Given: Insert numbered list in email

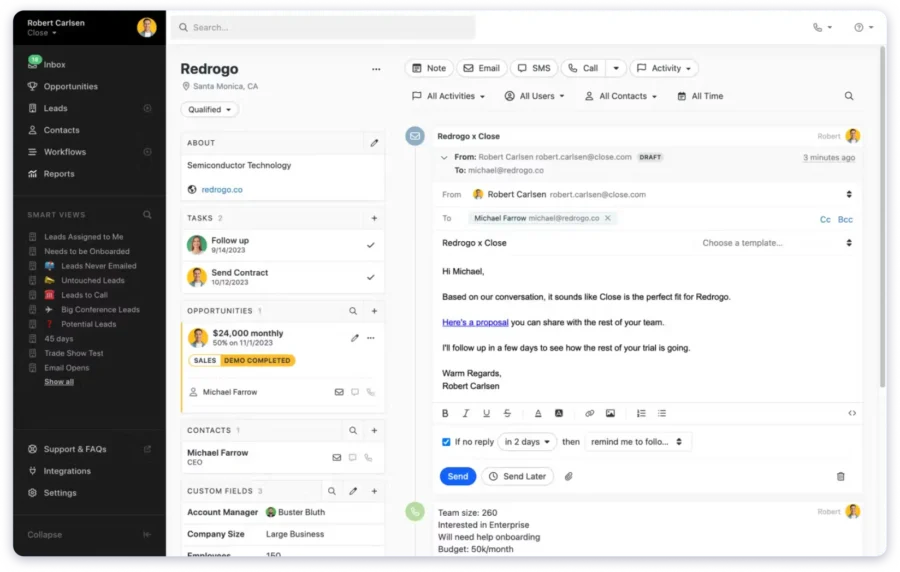Looking at the screenshot, I should click(x=641, y=413).
